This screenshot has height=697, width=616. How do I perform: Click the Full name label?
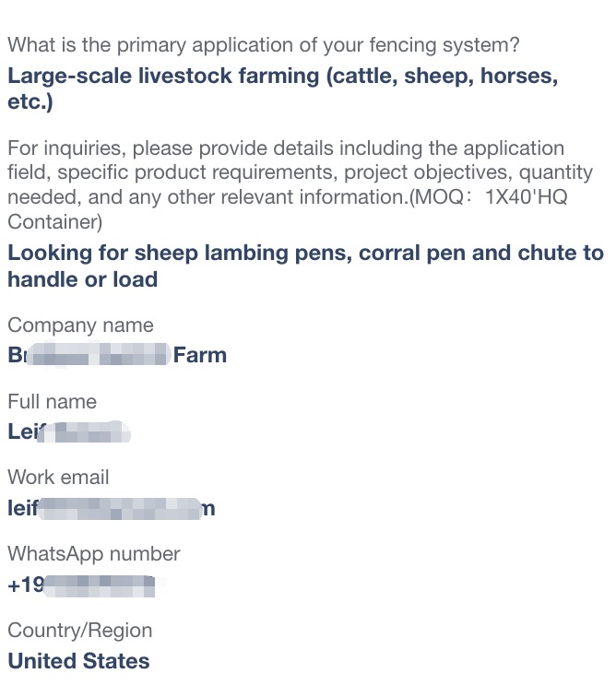click(x=52, y=402)
